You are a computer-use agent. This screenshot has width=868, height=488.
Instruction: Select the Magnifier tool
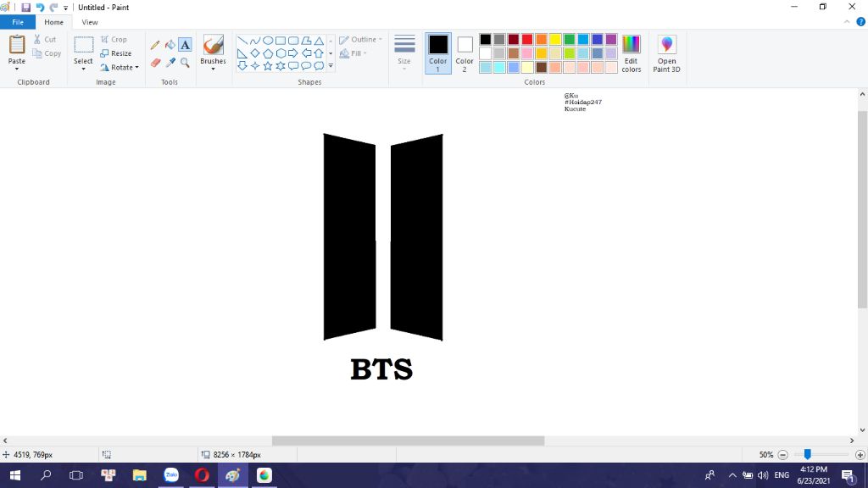(x=185, y=63)
